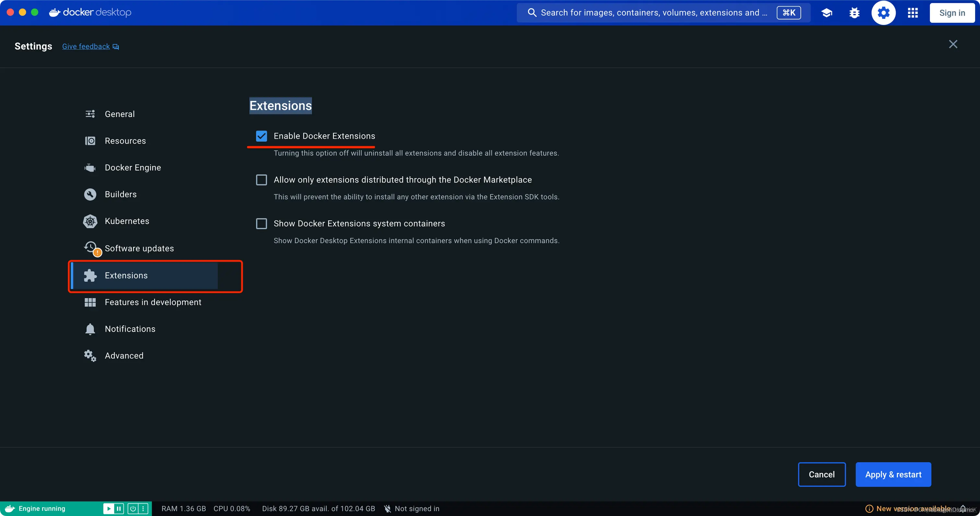980x516 pixels.
Task: Click the settings gear icon
Action: click(883, 13)
